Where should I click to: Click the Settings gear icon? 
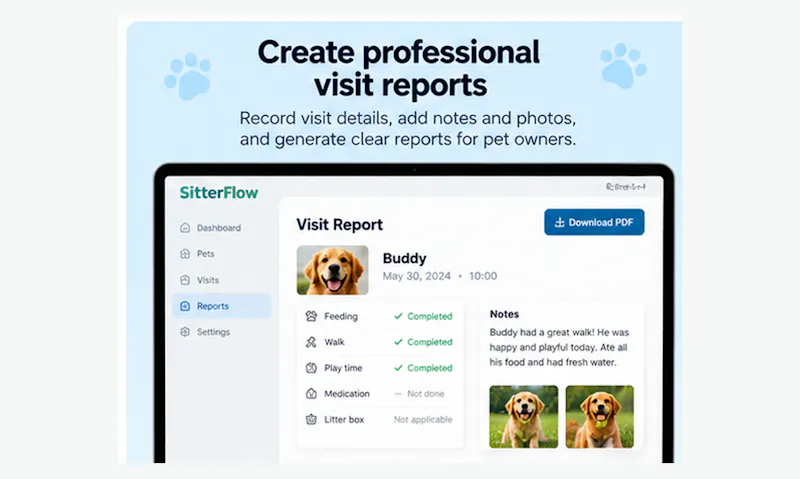(x=185, y=332)
